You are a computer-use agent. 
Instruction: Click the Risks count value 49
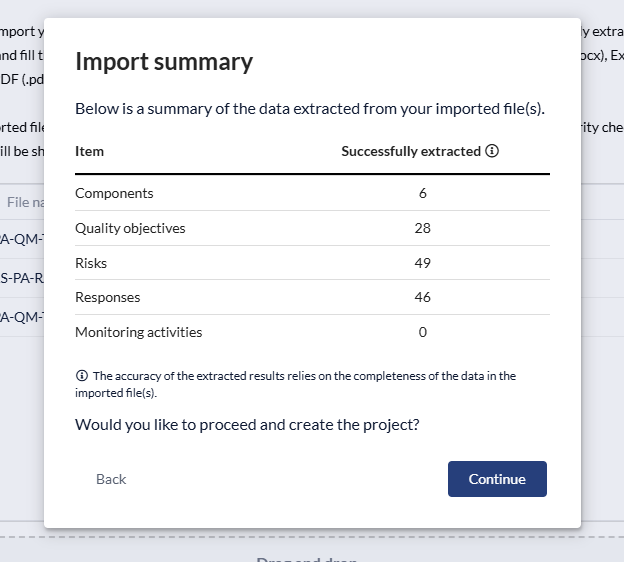tap(422, 263)
